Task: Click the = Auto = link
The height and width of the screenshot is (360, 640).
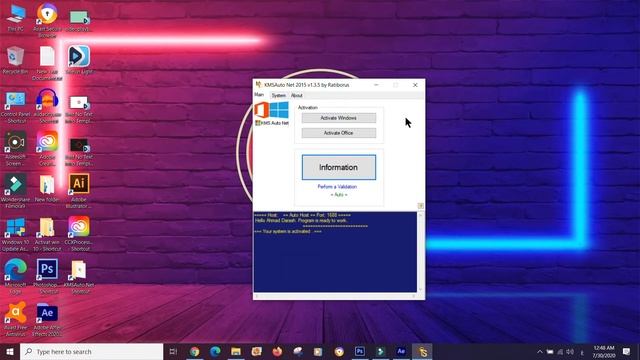Action: [339, 195]
